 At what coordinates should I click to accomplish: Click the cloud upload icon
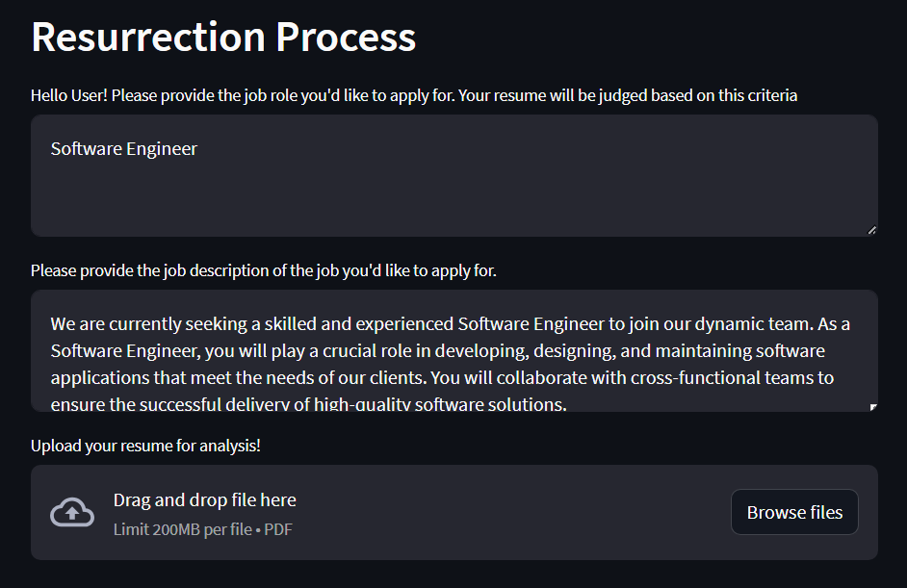coord(72,513)
